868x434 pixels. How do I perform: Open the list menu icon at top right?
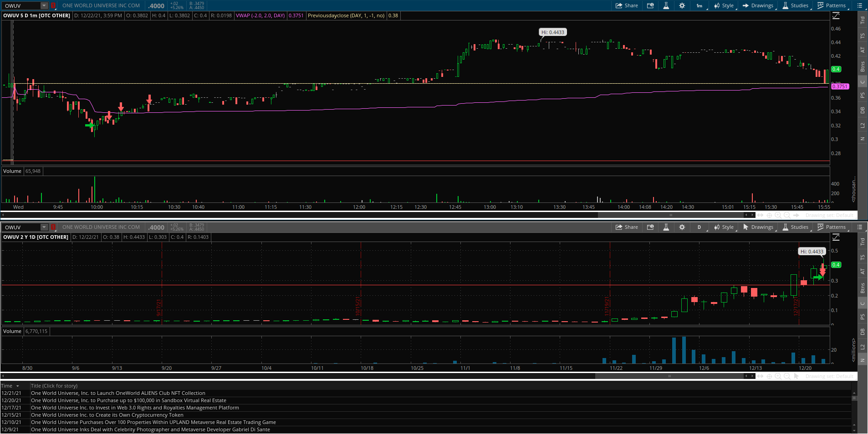(x=859, y=6)
